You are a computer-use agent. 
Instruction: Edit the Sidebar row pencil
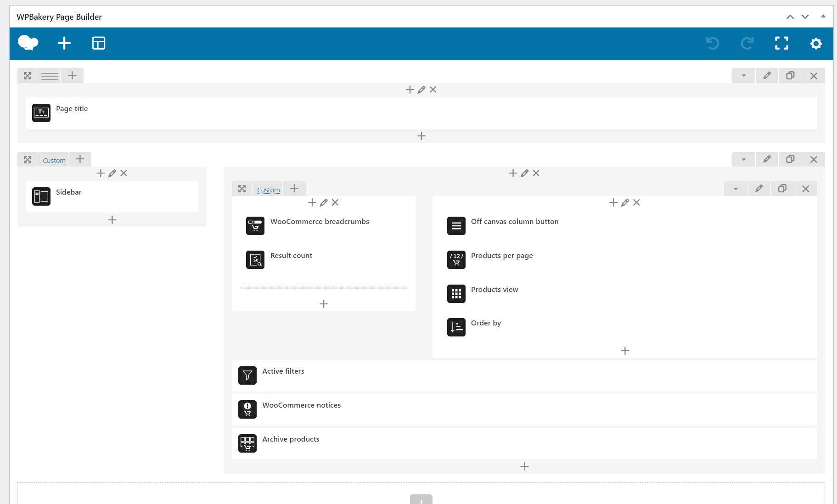tap(767, 159)
